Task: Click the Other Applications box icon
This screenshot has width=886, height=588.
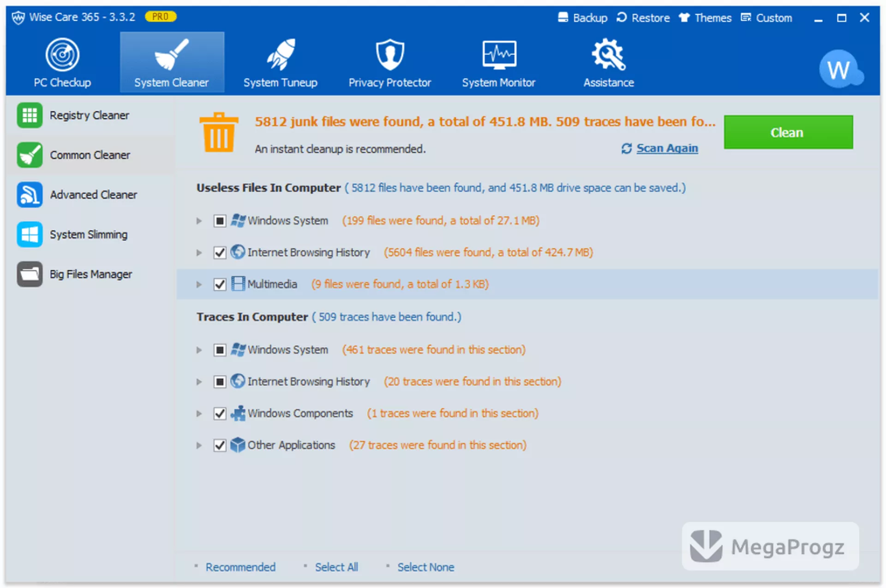Action: [x=238, y=445]
